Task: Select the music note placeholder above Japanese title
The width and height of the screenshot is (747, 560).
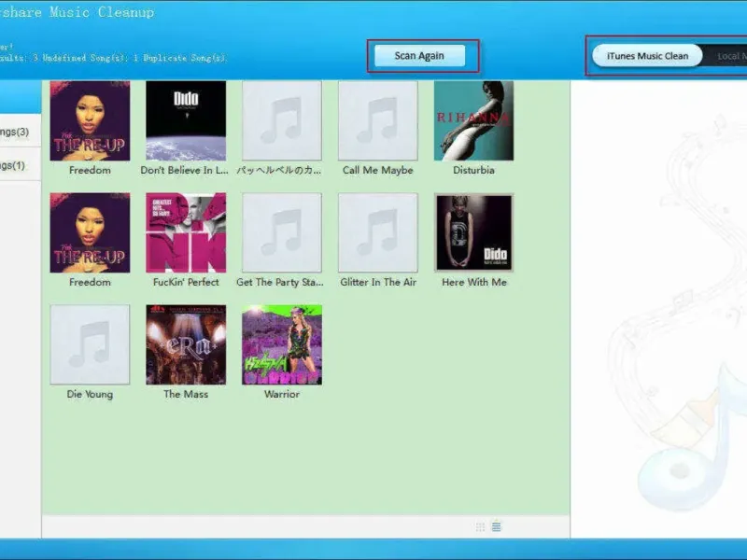Action: (x=282, y=120)
